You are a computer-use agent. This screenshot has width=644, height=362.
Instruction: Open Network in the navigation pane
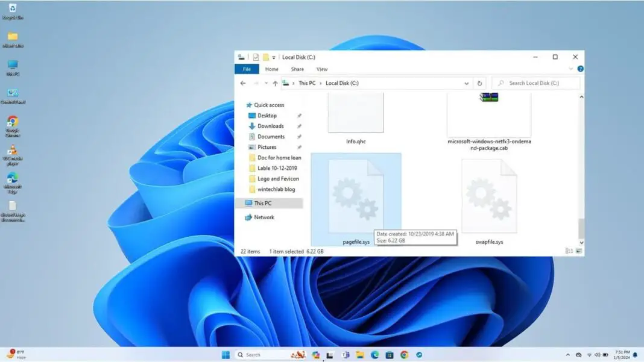pos(264,217)
